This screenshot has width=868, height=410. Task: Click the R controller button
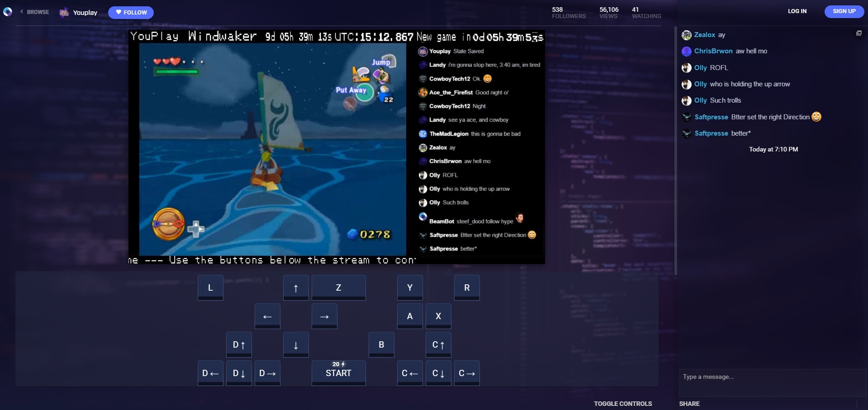(467, 287)
